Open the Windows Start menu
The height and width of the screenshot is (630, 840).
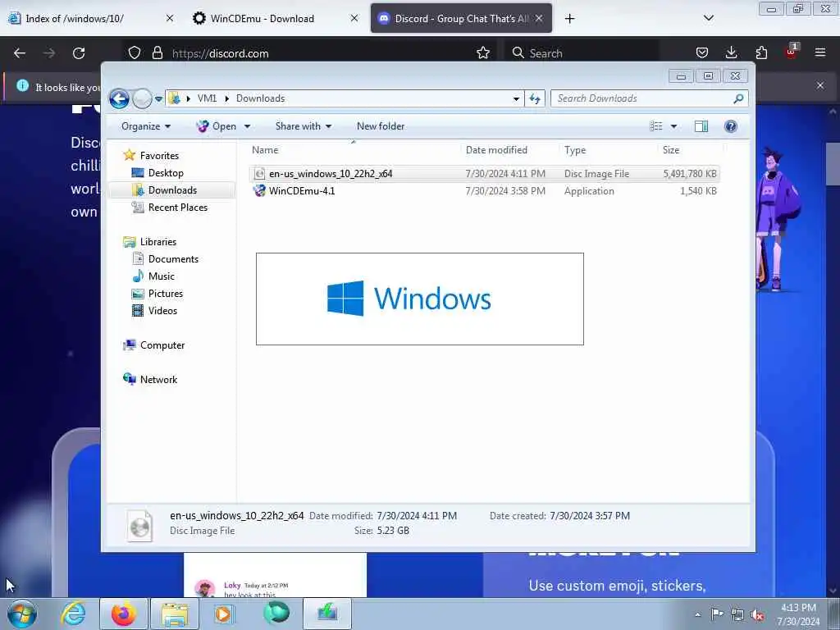22,614
